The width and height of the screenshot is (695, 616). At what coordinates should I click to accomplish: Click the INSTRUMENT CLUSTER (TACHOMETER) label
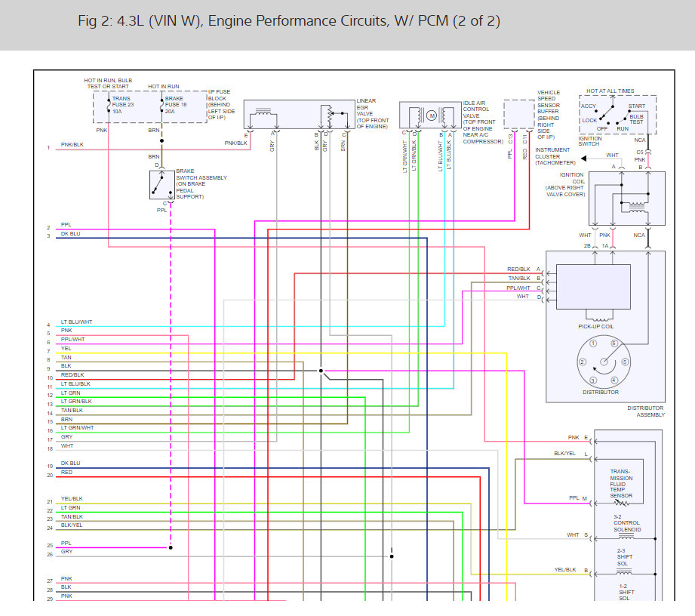pos(555,156)
